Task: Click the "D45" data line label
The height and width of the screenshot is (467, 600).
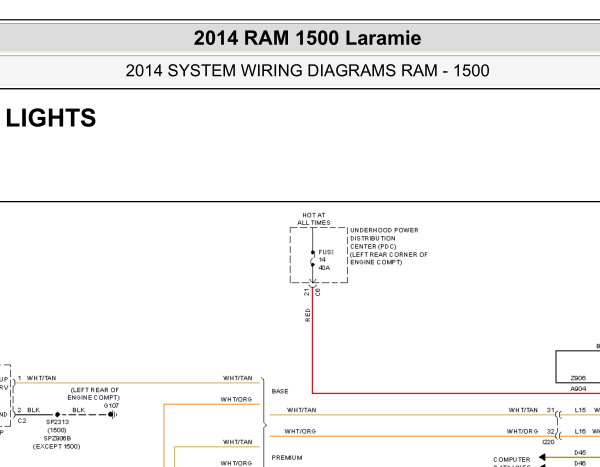Action: click(x=580, y=453)
